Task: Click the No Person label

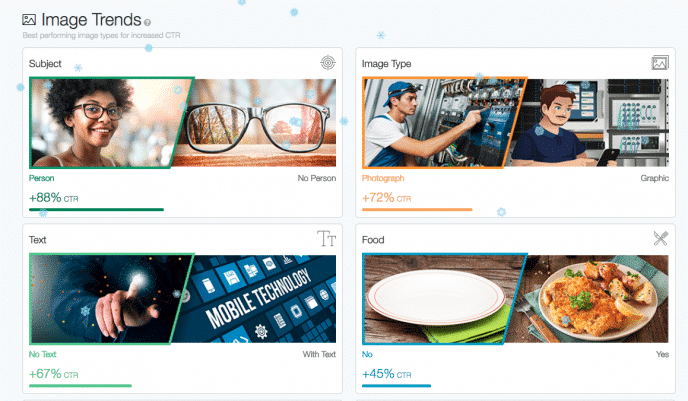Action: coord(317,178)
